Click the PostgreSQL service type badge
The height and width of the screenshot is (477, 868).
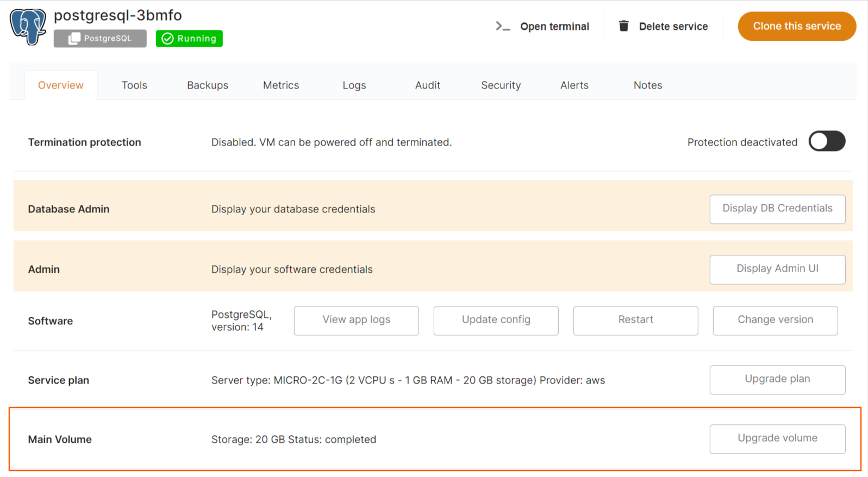100,39
